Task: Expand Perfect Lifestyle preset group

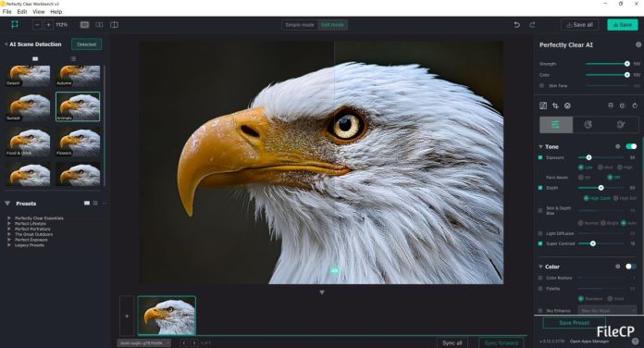Action: (x=9, y=223)
